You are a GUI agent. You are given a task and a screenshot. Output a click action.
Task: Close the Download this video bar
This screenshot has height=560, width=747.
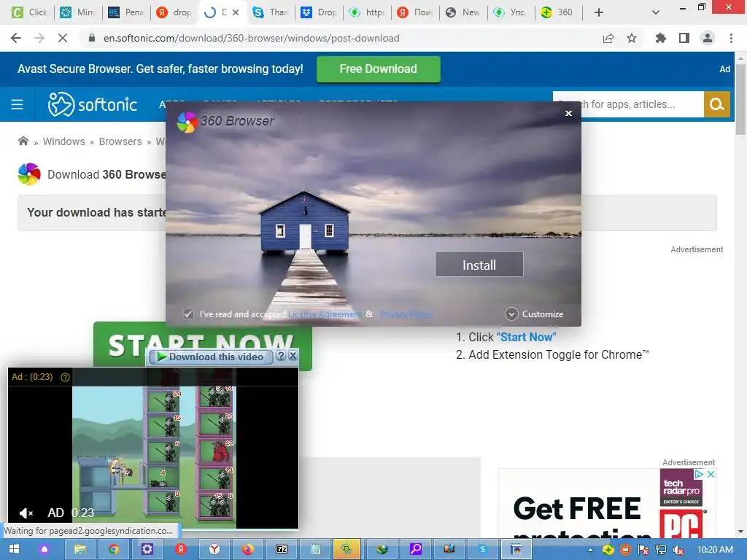(x=293, y=356)
